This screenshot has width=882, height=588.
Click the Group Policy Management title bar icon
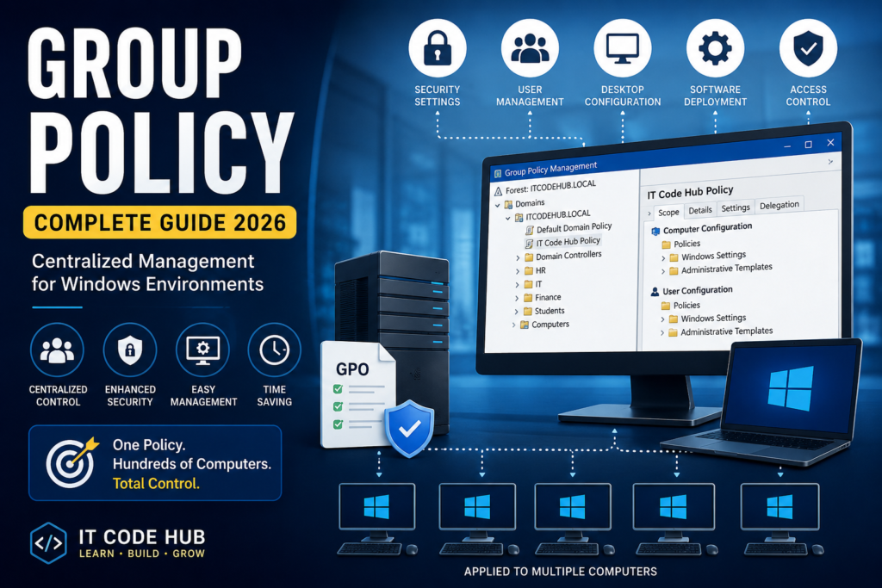(x=497, y=174)
